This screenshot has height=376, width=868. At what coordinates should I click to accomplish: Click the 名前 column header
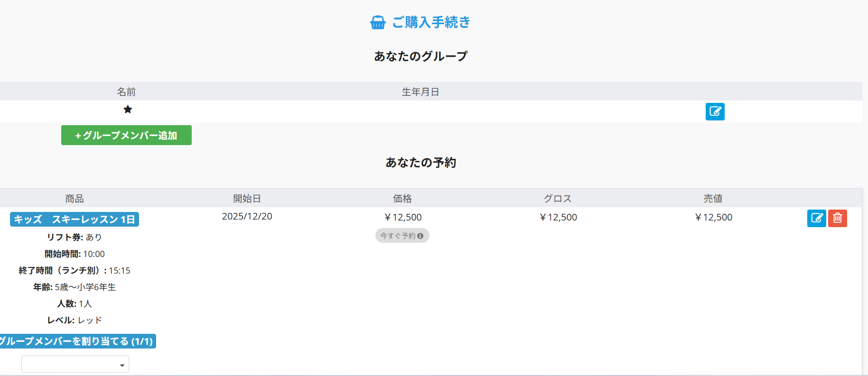[126, 92]
